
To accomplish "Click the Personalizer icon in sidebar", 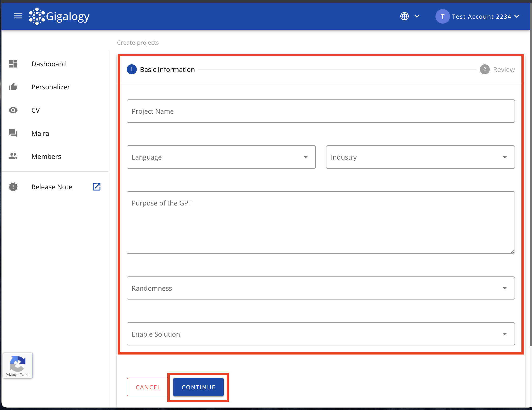I will click(x=13, y=87).
